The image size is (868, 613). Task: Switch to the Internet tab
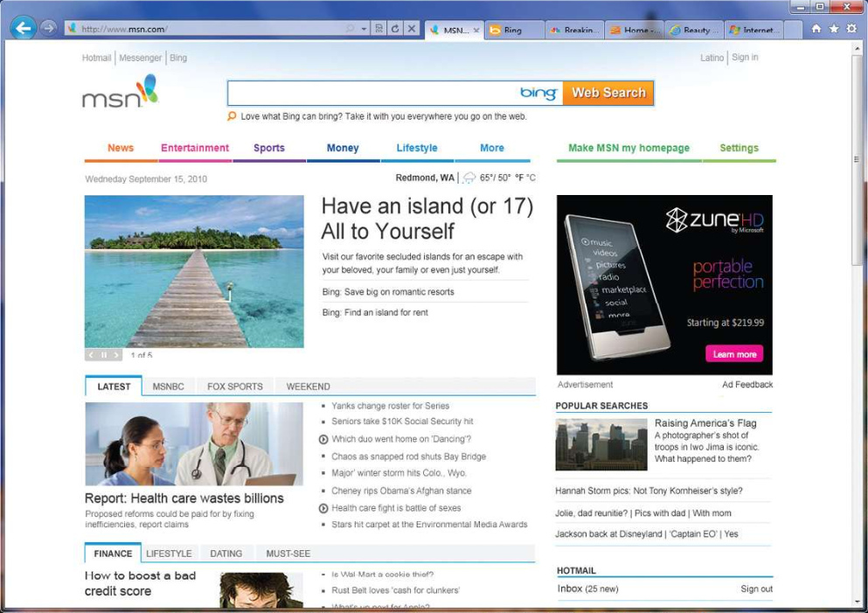(x=754, y=31)
